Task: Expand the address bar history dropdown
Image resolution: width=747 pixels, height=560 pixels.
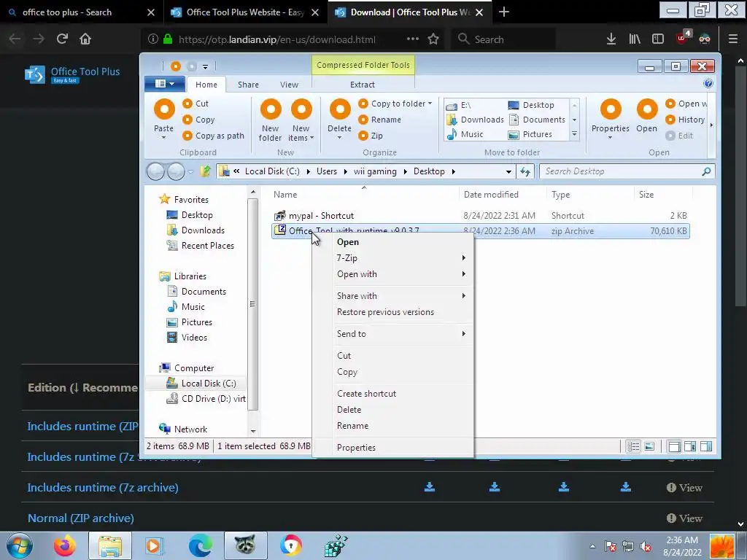Action: tap(508, 171)
